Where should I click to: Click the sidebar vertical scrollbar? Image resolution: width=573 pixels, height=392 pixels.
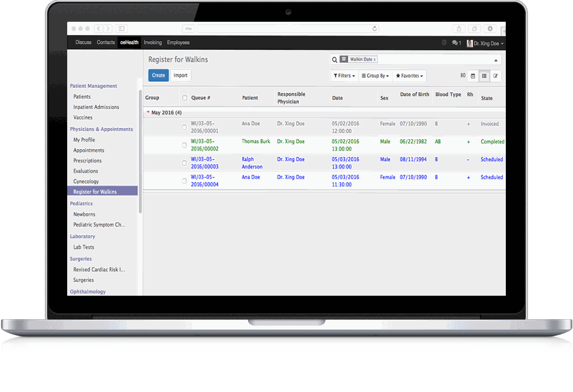click(140, 152)
